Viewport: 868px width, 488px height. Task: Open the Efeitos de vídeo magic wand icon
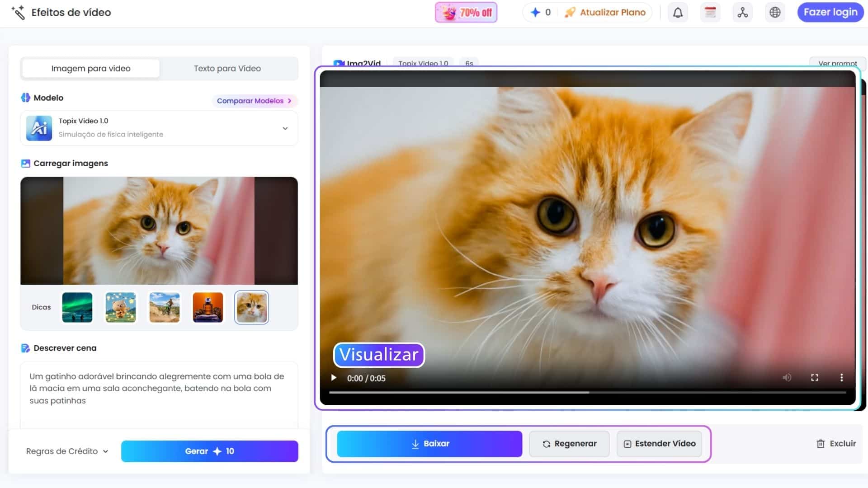[19, 13]
